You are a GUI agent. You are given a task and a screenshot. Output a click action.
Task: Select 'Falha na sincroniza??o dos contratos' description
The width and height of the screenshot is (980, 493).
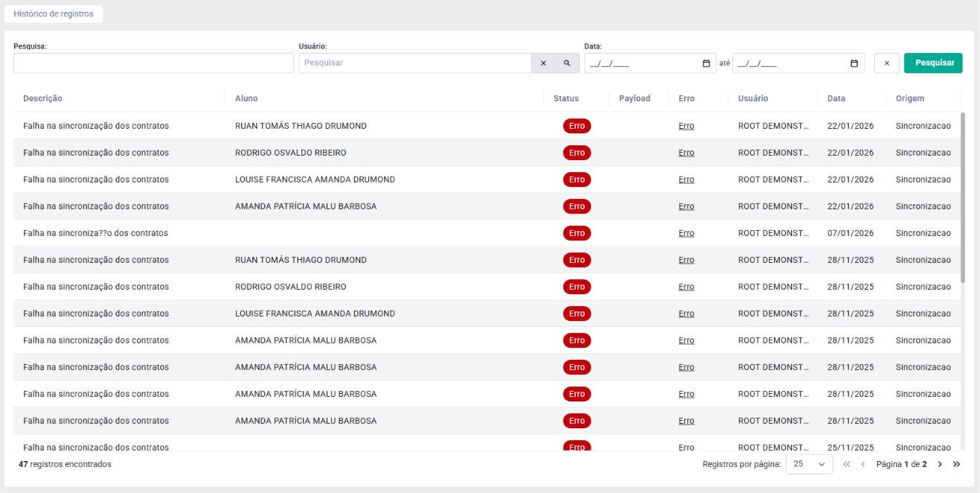[x=95, y=233]
